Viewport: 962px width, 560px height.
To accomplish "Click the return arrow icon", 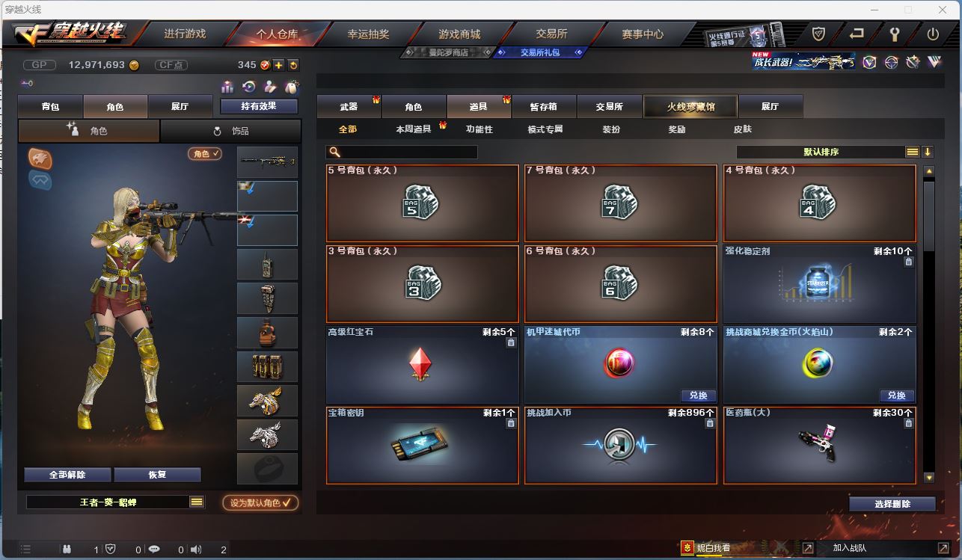I will click(x=857, y=34).
